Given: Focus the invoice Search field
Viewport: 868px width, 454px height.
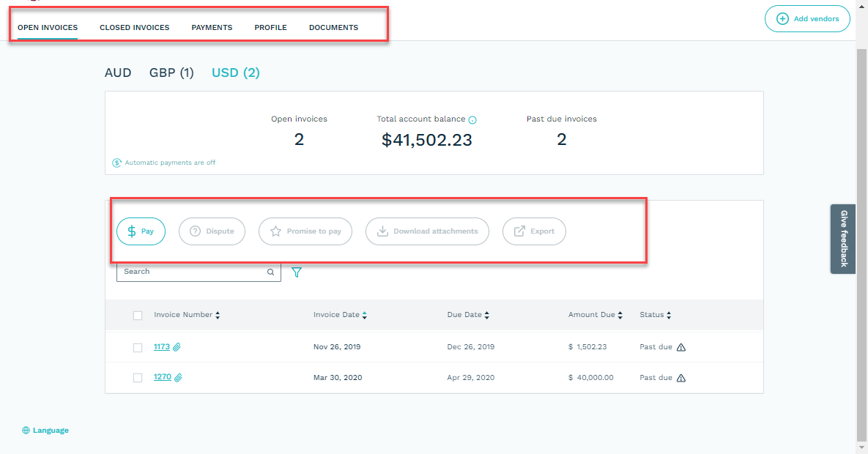Looking at the screenshot, I should pyautogui.click(x=192, y=272).
